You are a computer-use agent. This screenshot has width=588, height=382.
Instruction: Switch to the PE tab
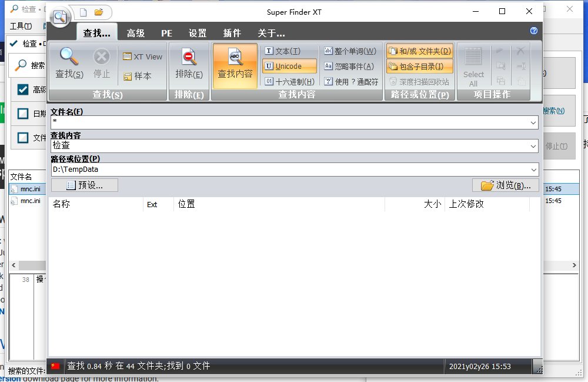(x=166, y=34)
